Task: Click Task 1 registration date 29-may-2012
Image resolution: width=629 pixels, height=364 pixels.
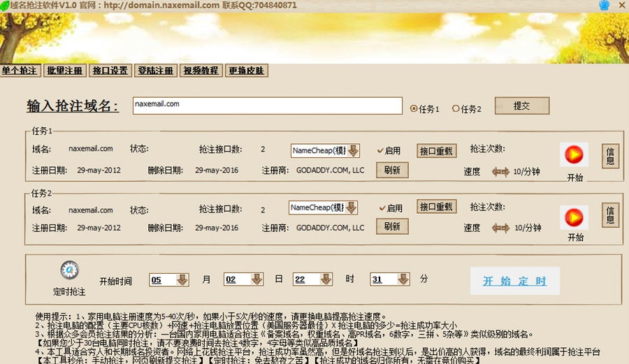Action: (99, 170)
